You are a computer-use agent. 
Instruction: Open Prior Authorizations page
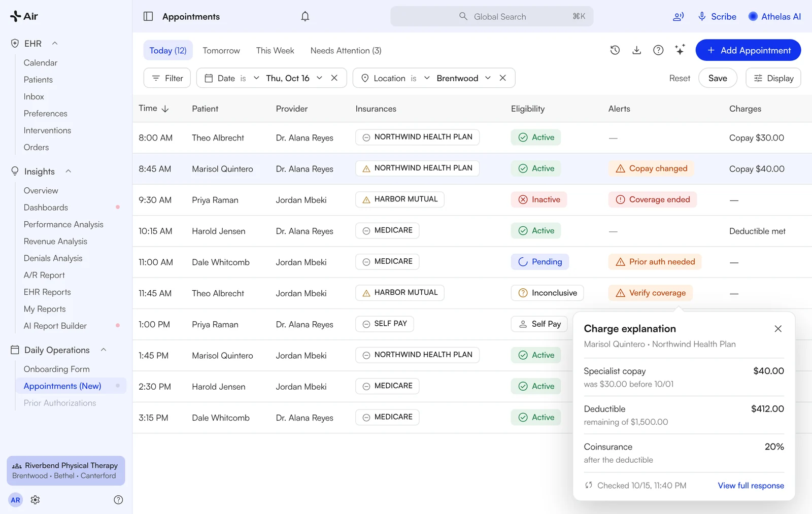60,403
